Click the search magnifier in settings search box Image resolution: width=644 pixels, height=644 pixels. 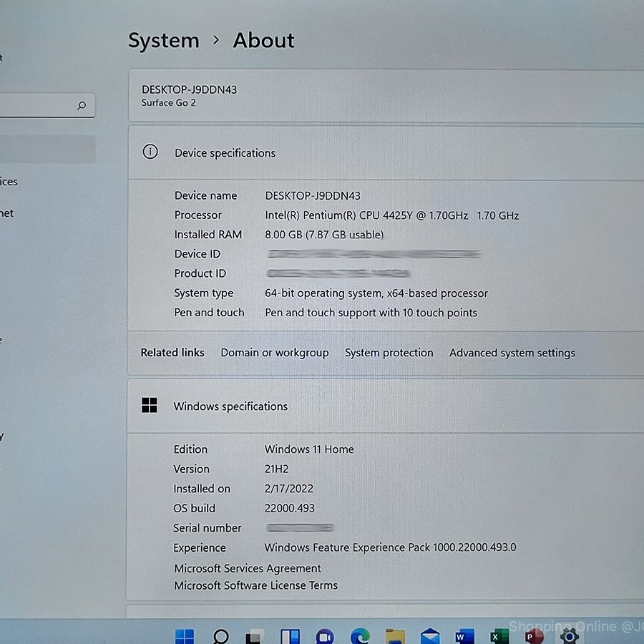[x=82, y=105]
